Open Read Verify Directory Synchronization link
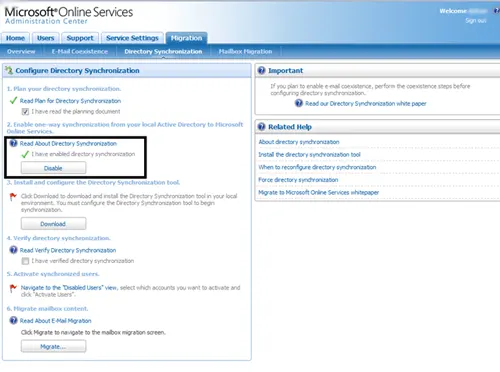This screenshot has width=500, height=372. (x=68, y=250)
